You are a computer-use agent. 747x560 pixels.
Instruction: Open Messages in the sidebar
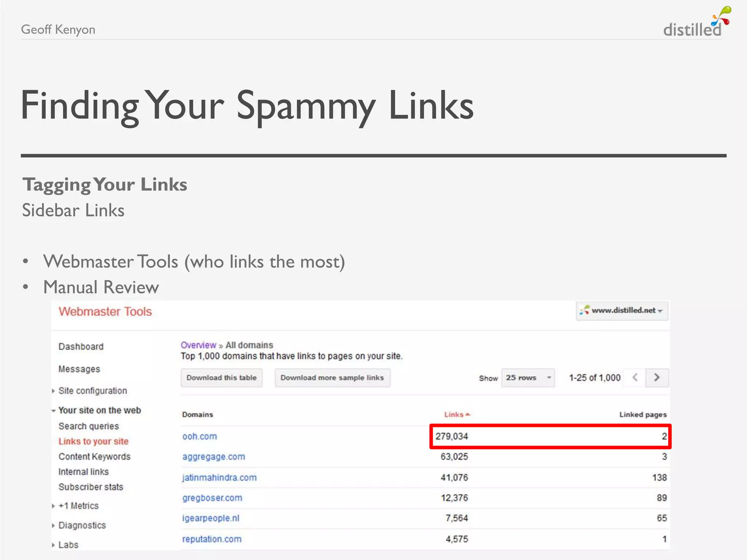[x=79, y=369]
